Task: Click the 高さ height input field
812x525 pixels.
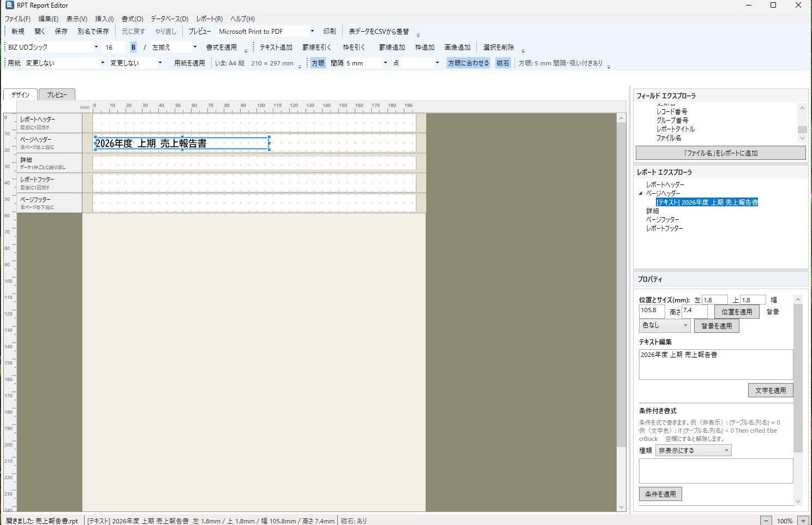Action: tap(695, 312)
